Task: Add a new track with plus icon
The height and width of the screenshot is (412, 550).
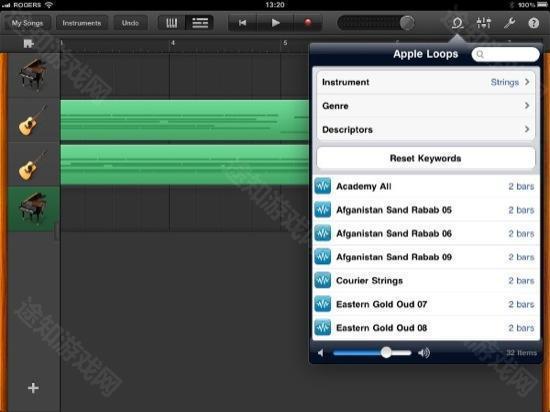Action: (33, 388)
